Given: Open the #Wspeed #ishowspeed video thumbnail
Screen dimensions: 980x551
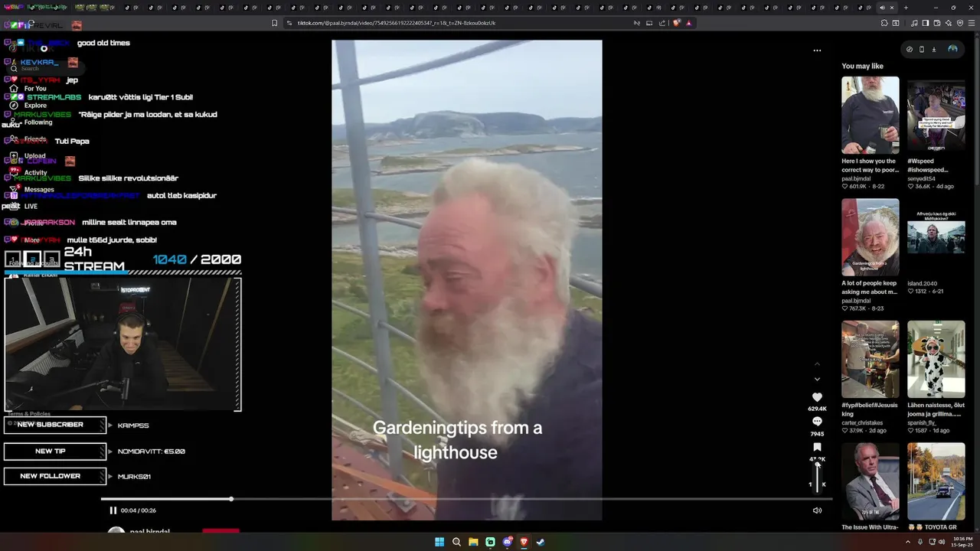Looking at the screenshot, I should pos(936,116).
